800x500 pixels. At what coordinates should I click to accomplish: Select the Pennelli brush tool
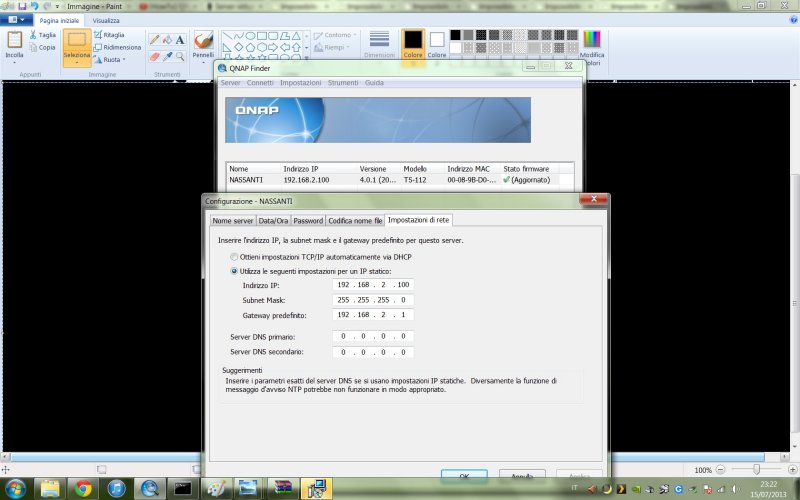point(203,40)
